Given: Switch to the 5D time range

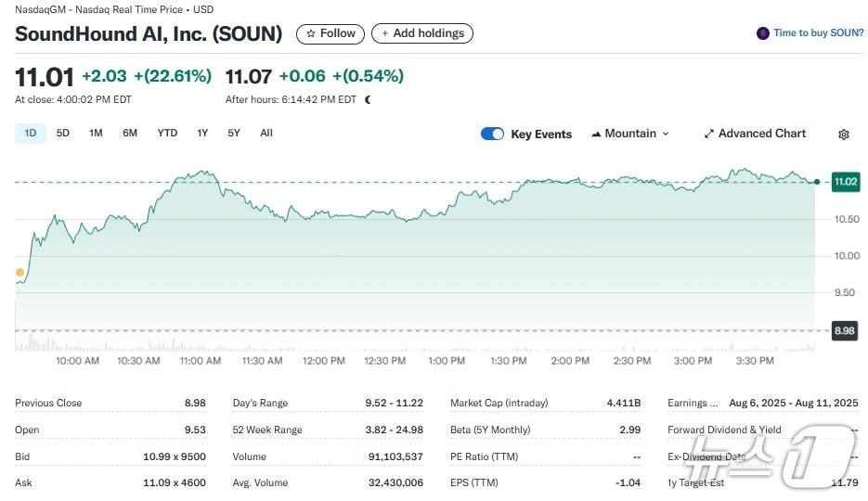Looking at the screenshot, I should [x=63, y=133].
